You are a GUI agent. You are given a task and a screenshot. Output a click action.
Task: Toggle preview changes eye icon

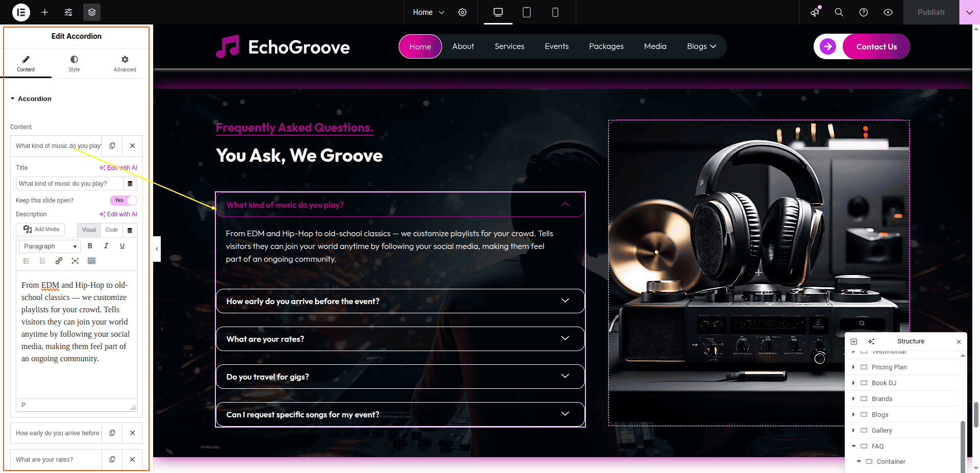click(888, 12)
